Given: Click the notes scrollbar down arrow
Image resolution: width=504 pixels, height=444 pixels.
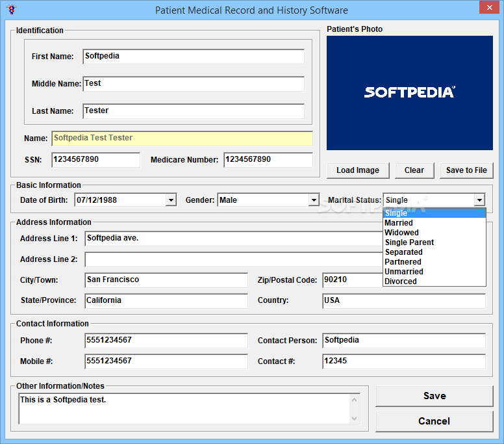Looking at the screenshot, I should [354, 418].
